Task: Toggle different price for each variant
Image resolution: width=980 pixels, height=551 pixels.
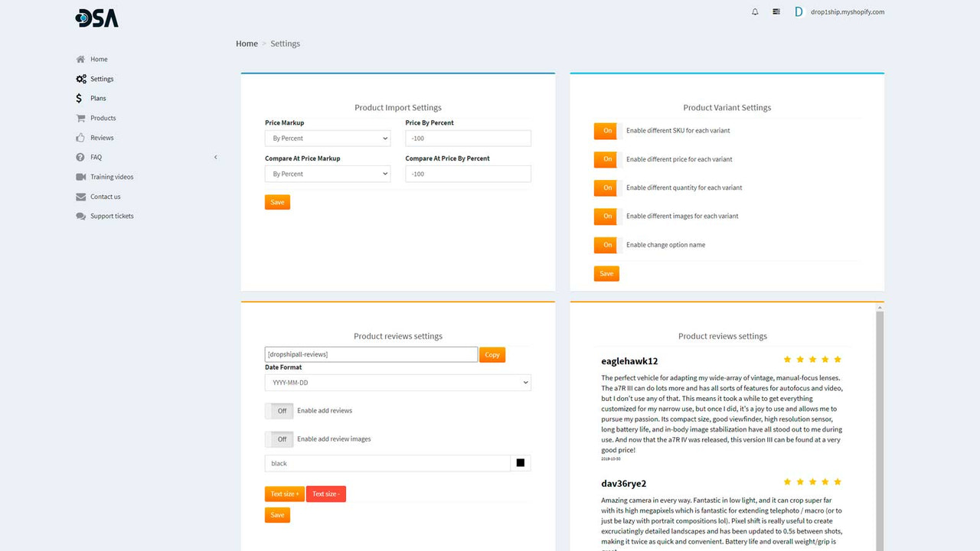Action: tap(608, 159)
